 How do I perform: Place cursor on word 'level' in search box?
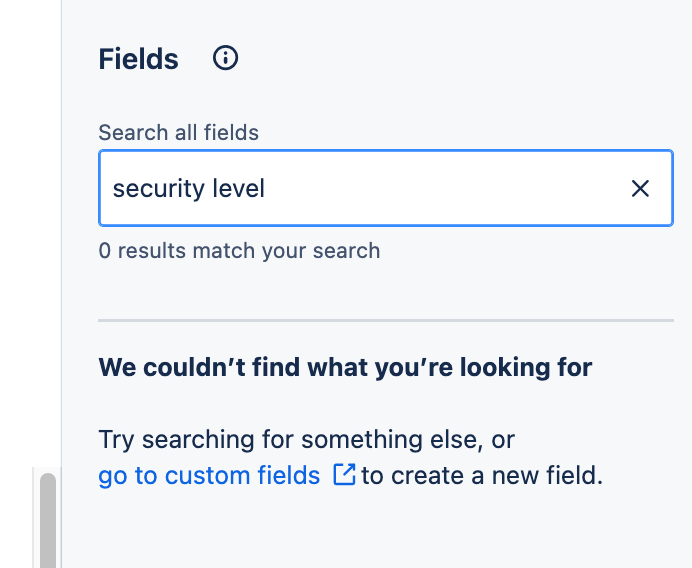[241, 188]
